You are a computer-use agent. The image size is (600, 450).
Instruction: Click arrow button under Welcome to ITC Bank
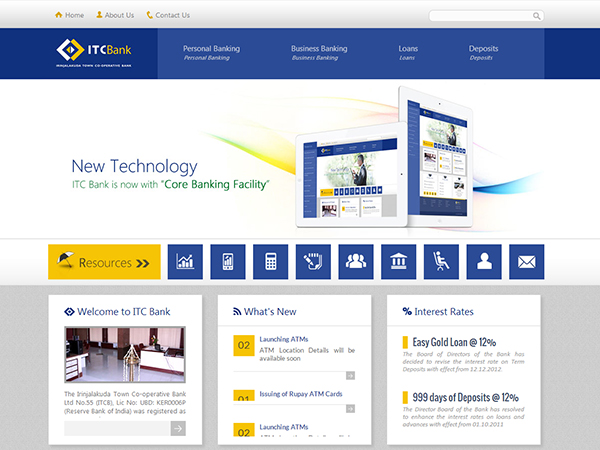178,428
